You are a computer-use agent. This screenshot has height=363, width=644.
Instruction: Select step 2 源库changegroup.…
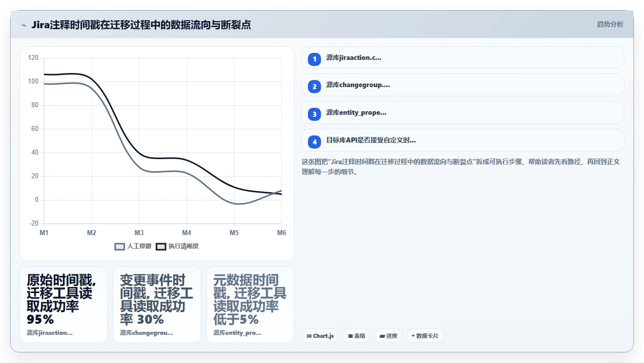[462, 85]
